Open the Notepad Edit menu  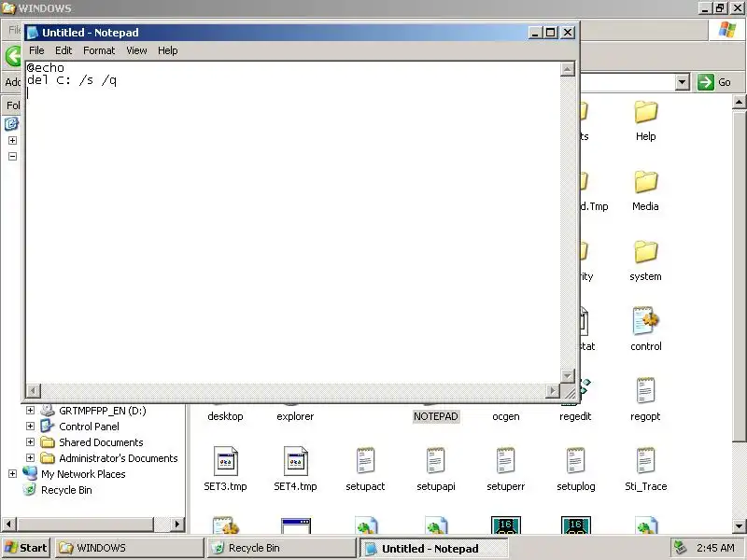(x=63, y=50)
